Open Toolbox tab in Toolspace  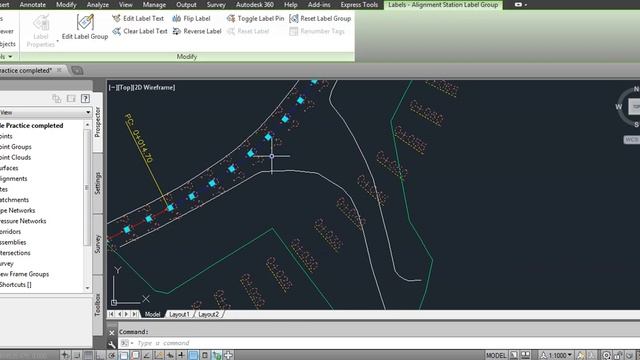(98, 304)
